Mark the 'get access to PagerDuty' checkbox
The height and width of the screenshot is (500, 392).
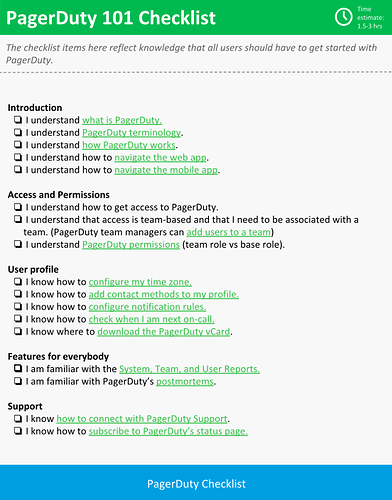18,207
